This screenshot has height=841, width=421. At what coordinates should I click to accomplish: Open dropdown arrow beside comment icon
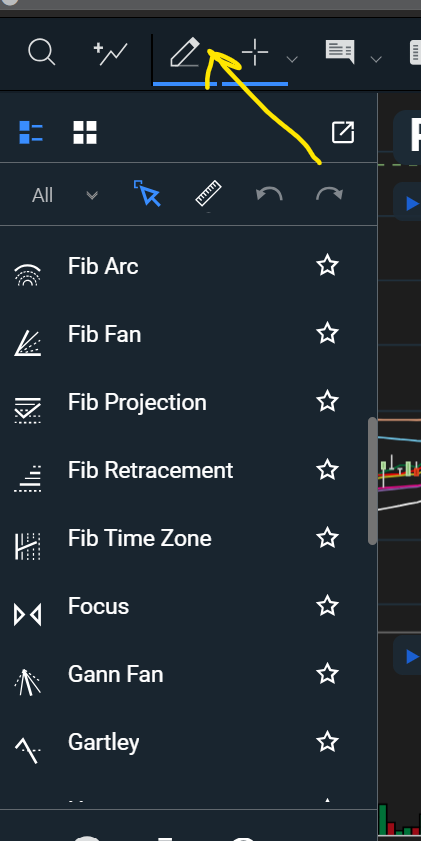tap(376, 59)
